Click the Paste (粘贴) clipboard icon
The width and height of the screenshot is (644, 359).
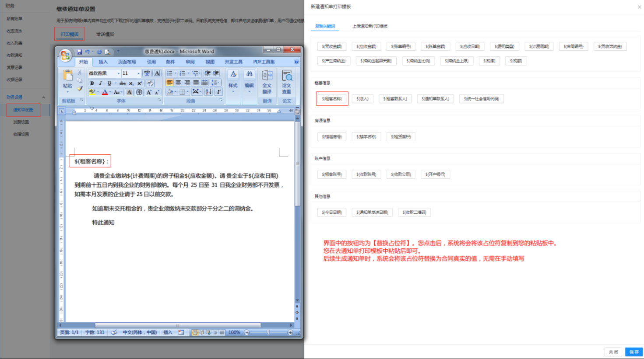click(x=67, y=76)
